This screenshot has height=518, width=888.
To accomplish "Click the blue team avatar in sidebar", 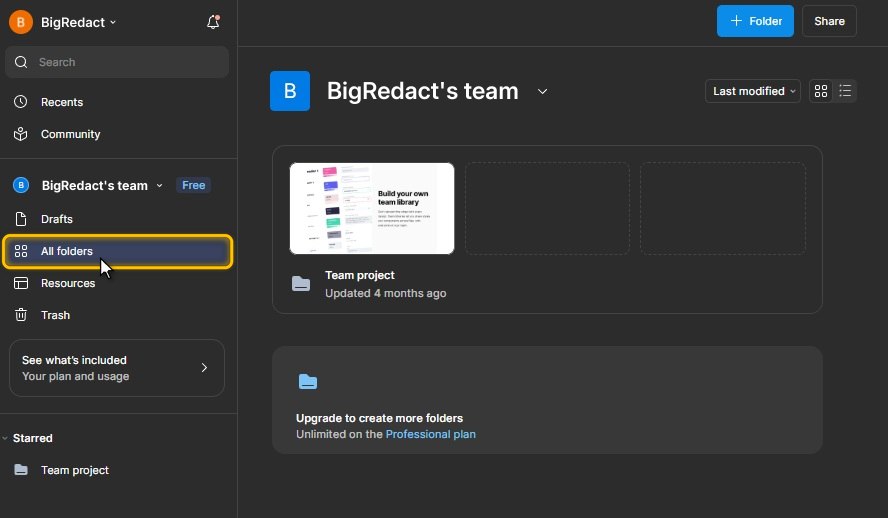I will pos(21,185).
